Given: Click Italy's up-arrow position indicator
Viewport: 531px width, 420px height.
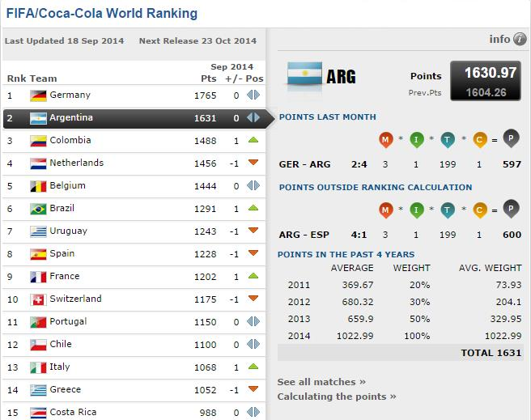Looking at the screenshot, I should (253, 367).
